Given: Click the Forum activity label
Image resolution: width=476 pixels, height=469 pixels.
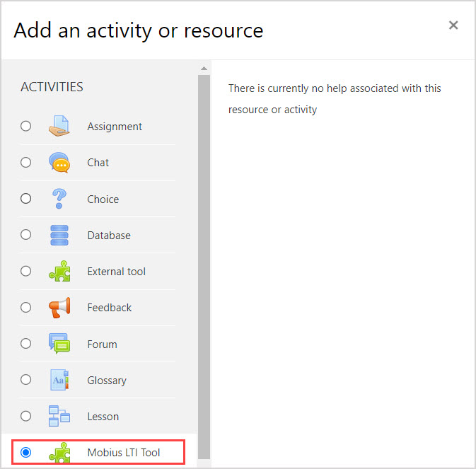Looking at the screenshot, I should [102, 344].
